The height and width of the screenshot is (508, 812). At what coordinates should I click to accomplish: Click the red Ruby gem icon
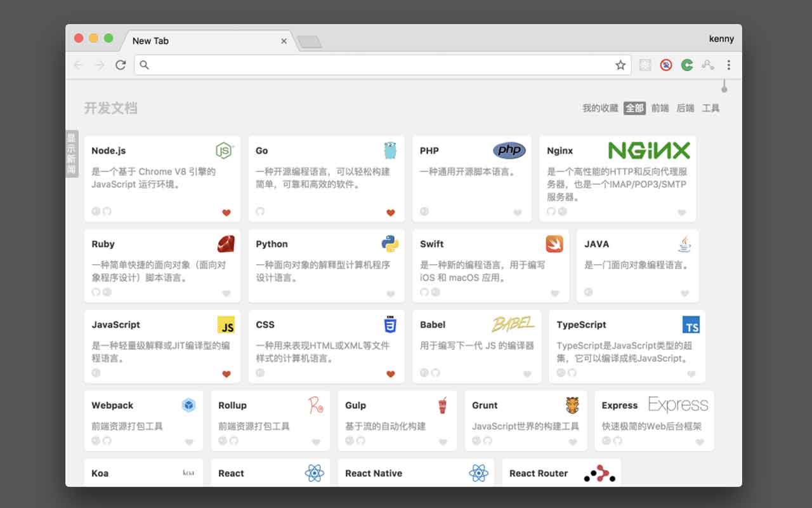[226, 244]
